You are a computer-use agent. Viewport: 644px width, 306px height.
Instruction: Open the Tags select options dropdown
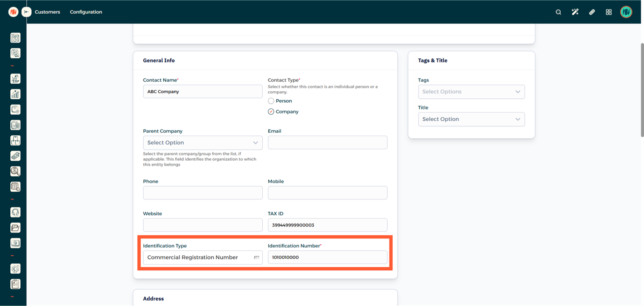[x=471, y=92]
